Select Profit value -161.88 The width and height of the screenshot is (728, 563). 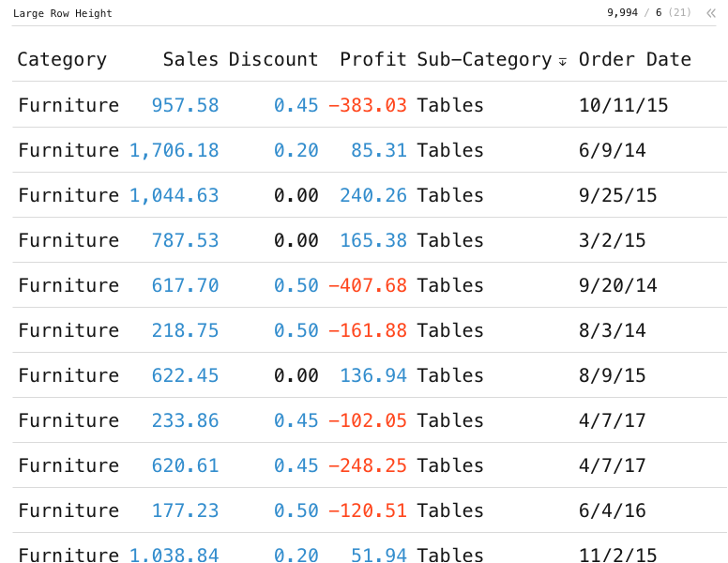(x=368, y=330)
